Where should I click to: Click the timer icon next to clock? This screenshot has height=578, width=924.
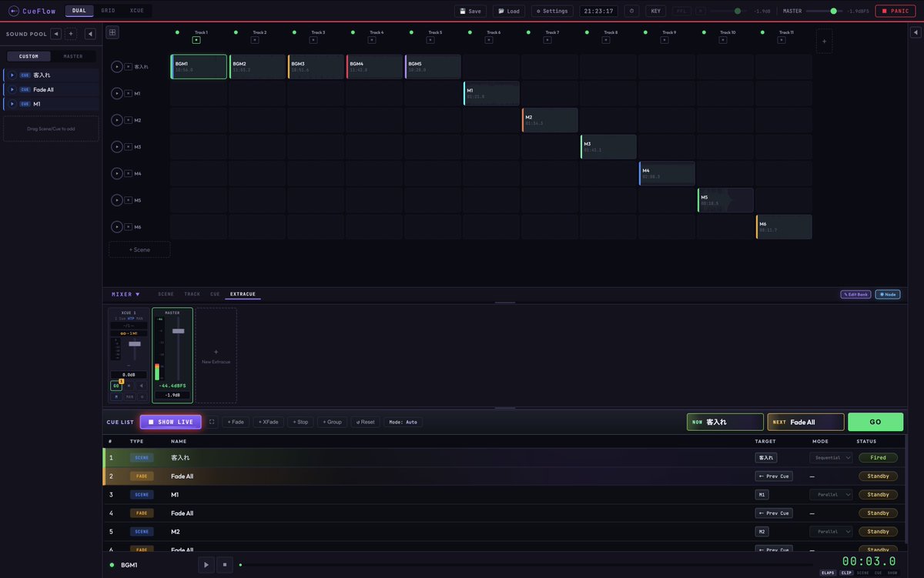pos(631,11)
